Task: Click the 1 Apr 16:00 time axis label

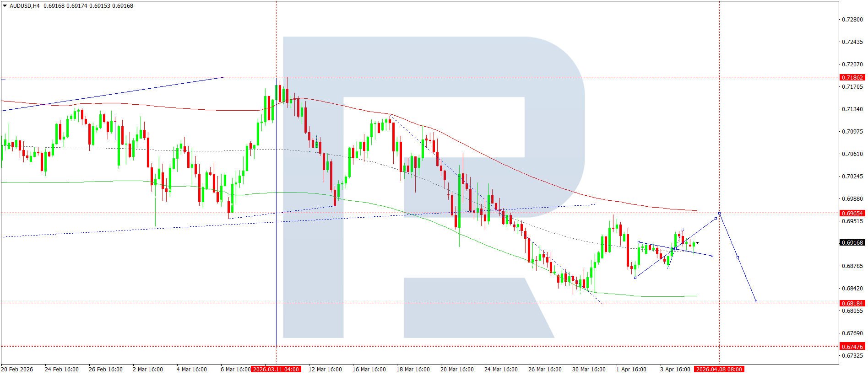Action: click(631, 370)
